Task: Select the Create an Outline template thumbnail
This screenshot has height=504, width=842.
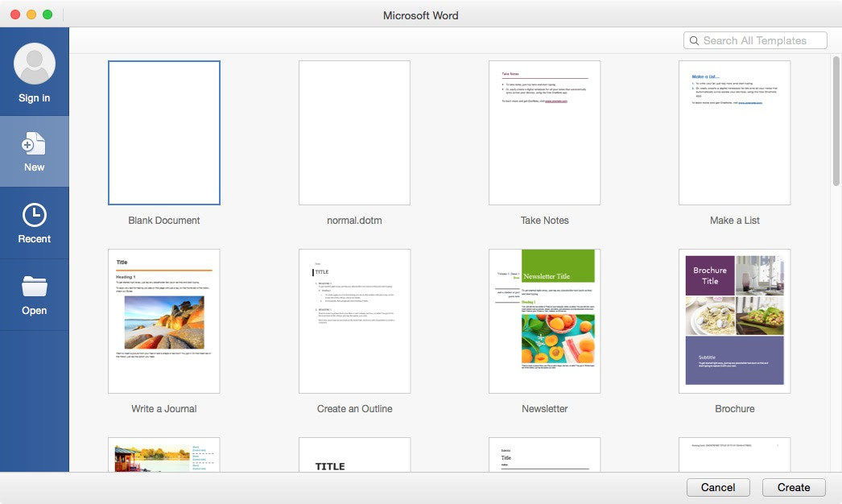Action: (354, 320)
